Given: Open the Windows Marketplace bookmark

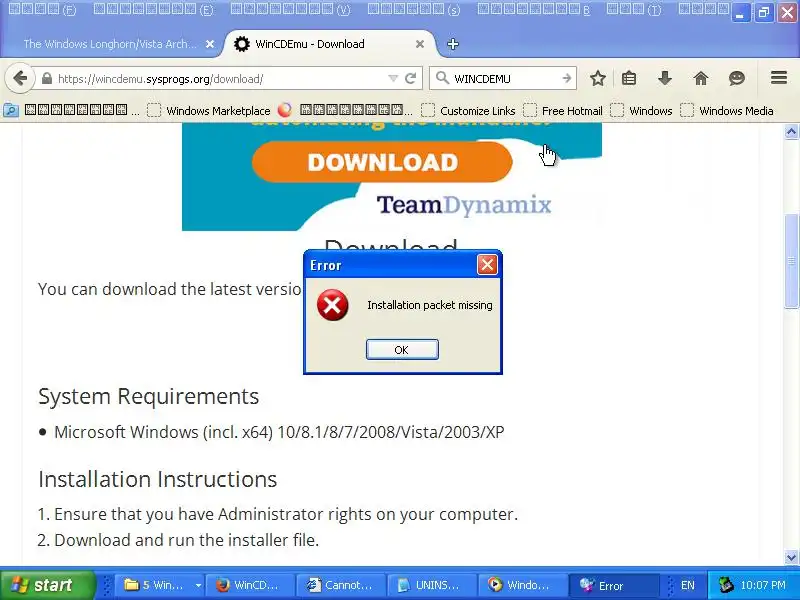Looking at the screenshot, I should pyautogui.click(x=209, y=111).
